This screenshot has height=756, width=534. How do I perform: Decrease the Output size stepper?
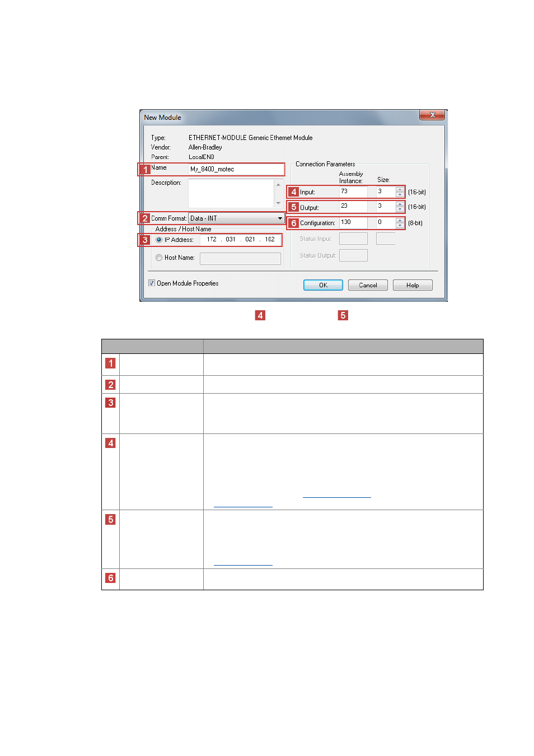tap(400, 209)
